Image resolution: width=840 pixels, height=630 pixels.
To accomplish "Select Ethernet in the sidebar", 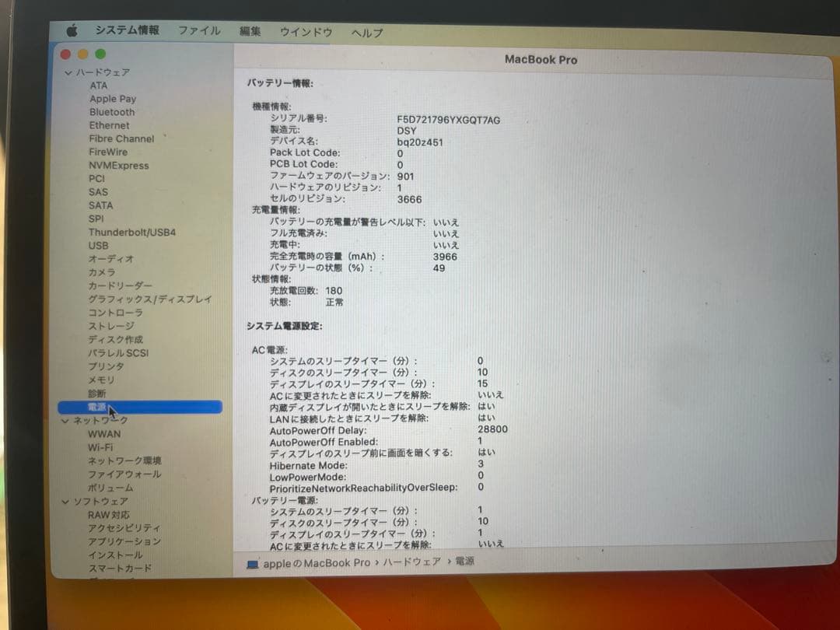I will (x=110, y=126).
